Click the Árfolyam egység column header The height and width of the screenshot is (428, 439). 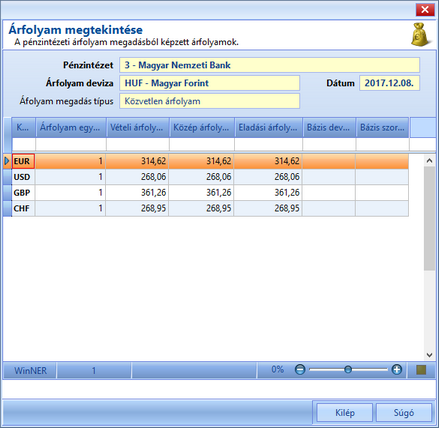coord(71,127)
